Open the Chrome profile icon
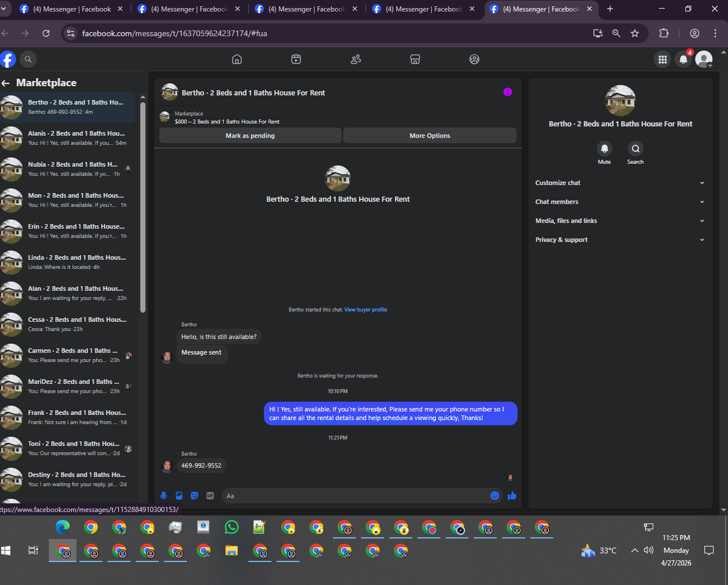This screenshot has height=585, width=728. click(695, 33)
